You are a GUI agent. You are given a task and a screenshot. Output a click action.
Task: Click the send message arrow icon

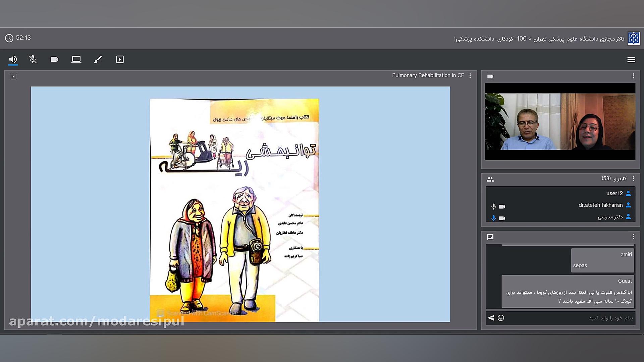491,318
